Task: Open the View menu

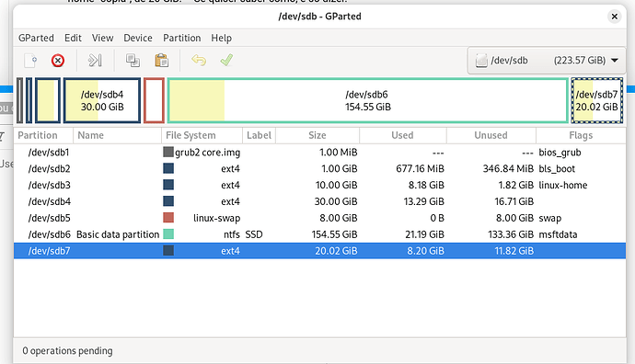Action: pyautogui.click(x=102, y=38)
